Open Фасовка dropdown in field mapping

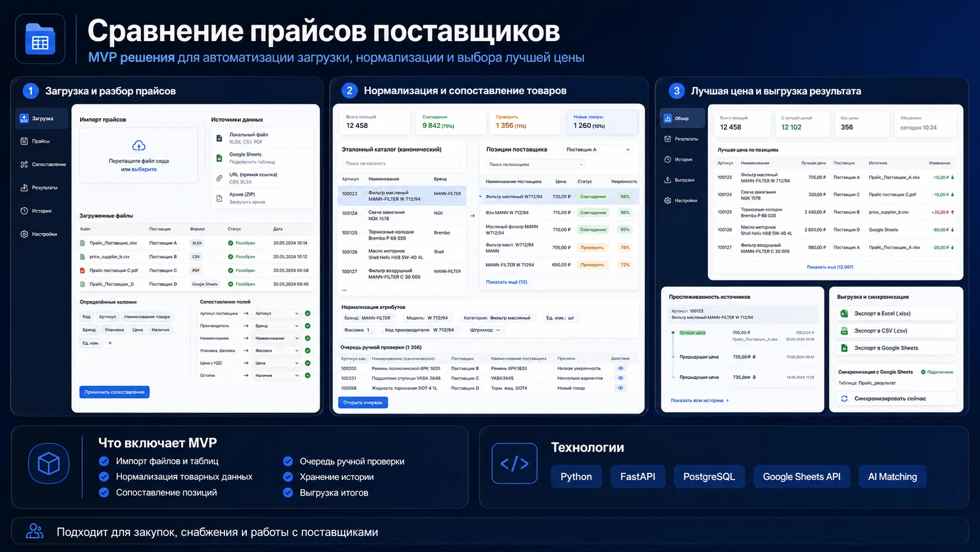point(277,351)
